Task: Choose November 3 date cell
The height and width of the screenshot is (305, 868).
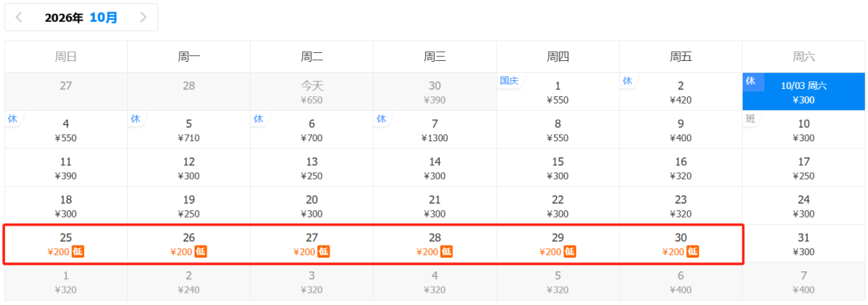Action: pyautogui.click(x=312, y=282)
